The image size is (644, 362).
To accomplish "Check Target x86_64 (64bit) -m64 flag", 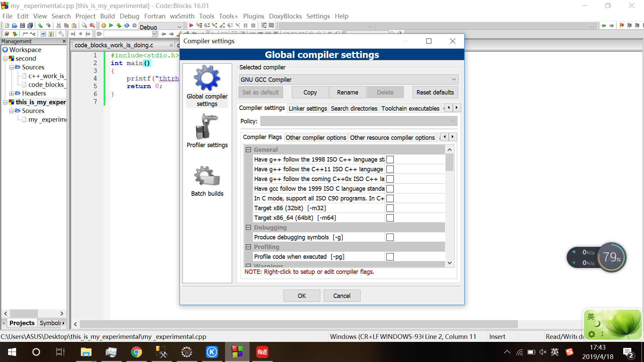I will (390, 218).
